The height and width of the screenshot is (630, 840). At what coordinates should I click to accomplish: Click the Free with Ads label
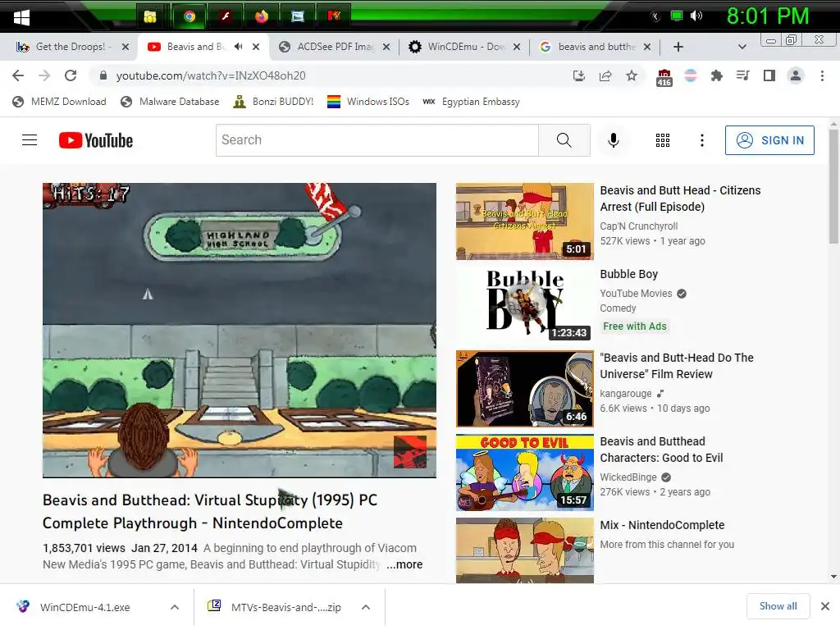tap(634, 326)
